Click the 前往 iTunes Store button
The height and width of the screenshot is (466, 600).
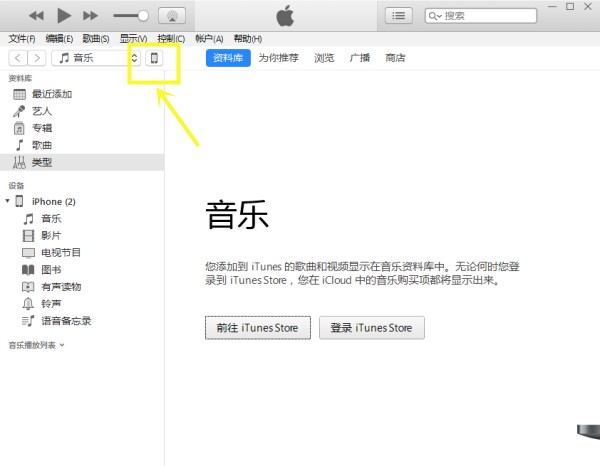[258, 328]
